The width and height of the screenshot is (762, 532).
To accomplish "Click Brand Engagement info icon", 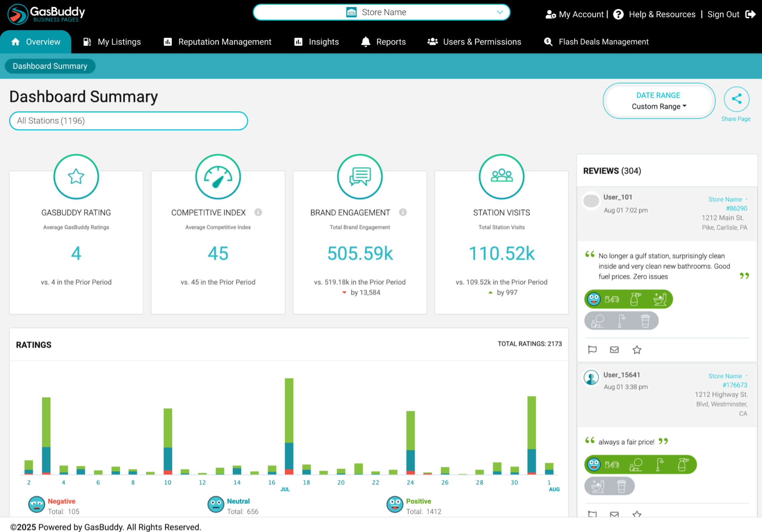I will coord(403,212).
